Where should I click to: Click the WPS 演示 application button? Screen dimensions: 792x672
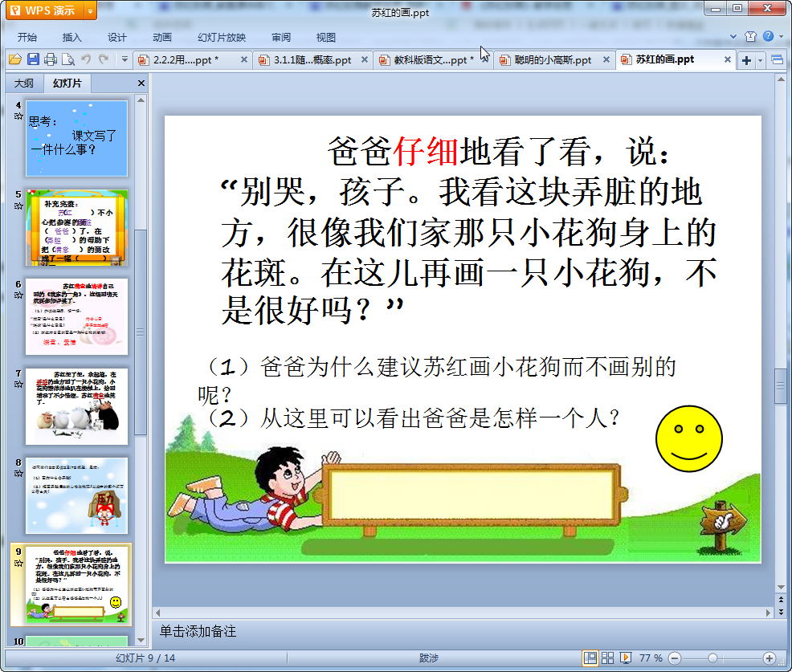[45, 10]
